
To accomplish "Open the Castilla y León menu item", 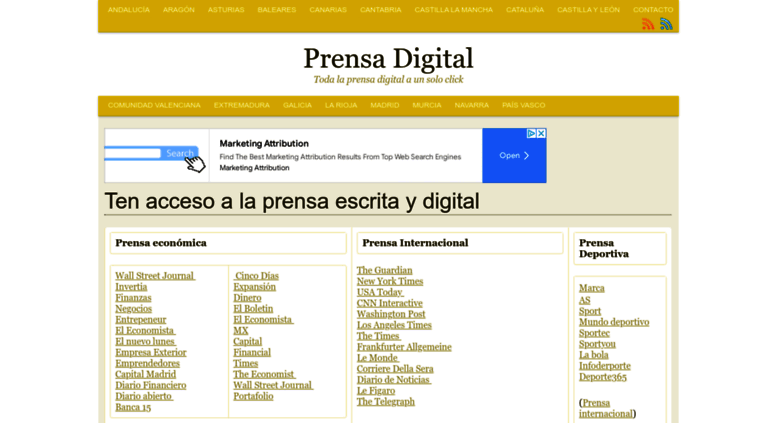I will tap(588, 9).
